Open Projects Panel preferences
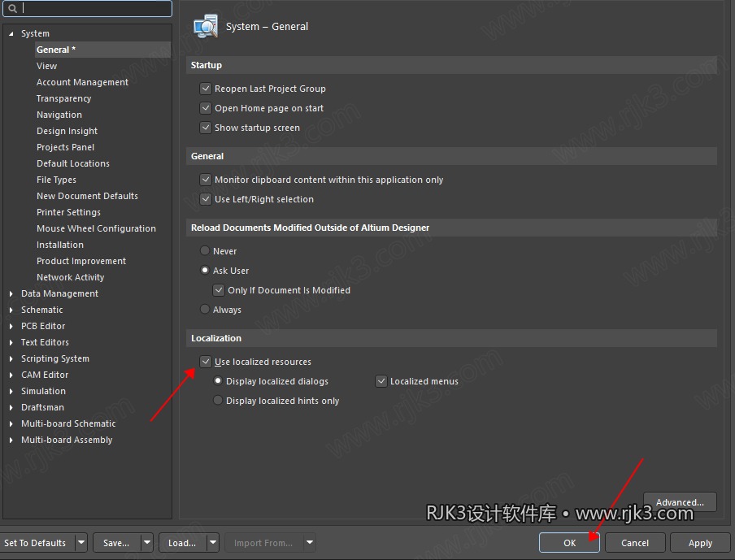 [x=66, y=147]
